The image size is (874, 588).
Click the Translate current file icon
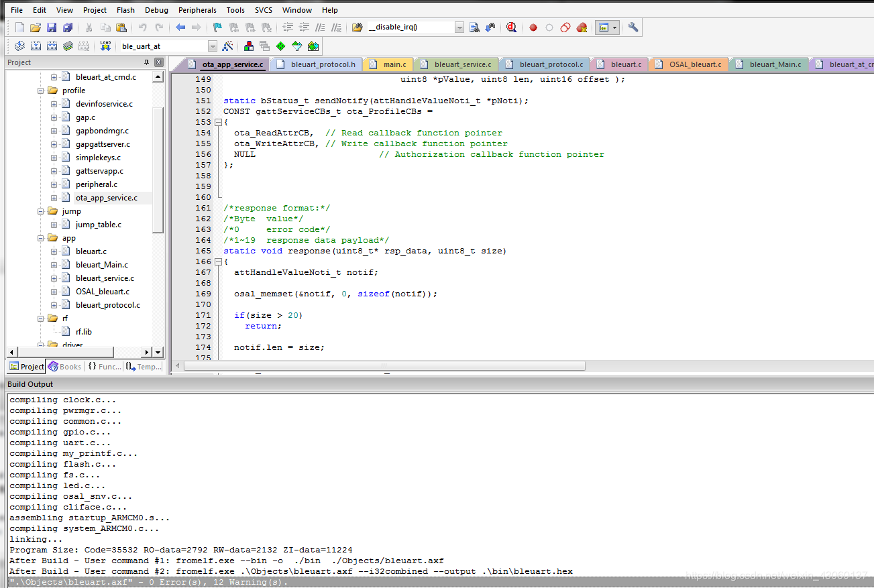coord(19,46)
